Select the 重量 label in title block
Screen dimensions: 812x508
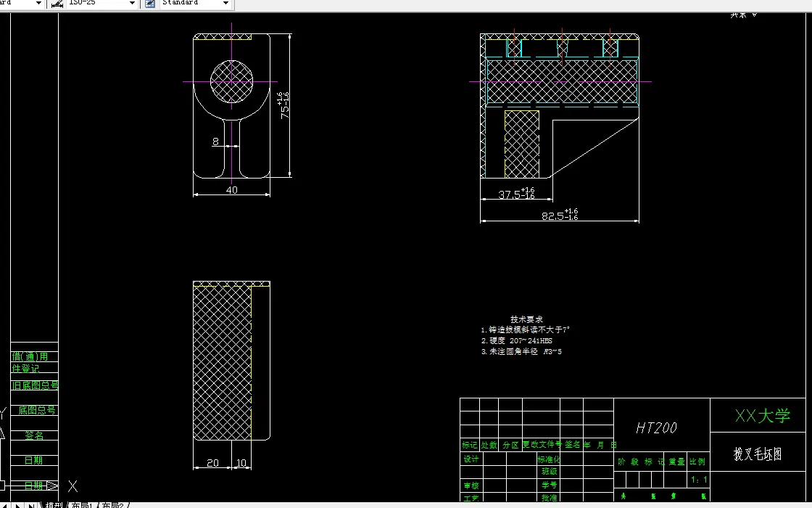click(x=677, y=462)
